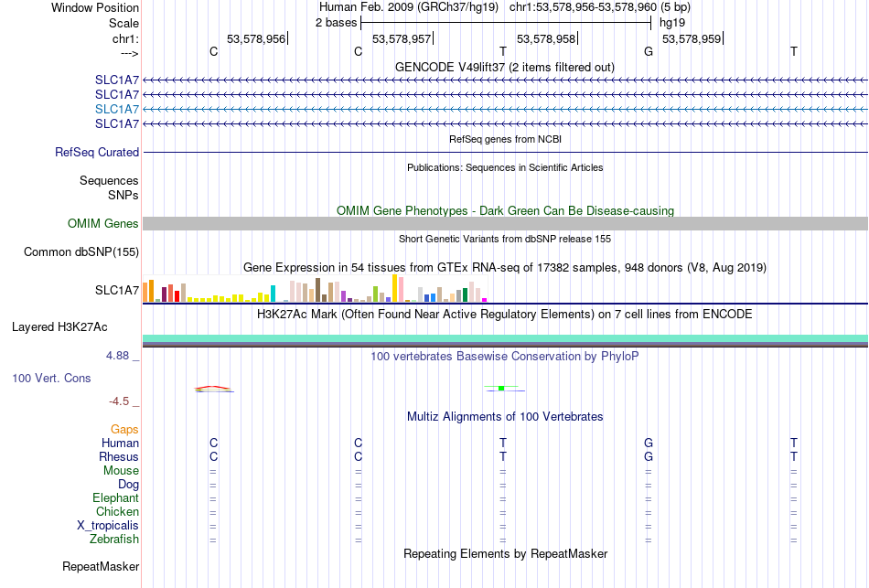The height and width of the screenshot is (588, 869).
Task: Open 'Publications: Sequences in Scientific Articles' title
Action: coord(505,167)
